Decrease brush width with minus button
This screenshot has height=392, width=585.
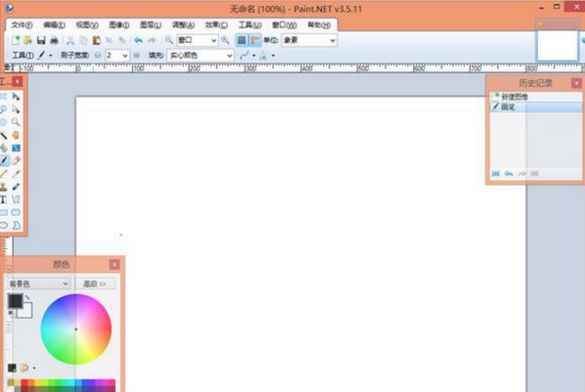coord(98,55)
